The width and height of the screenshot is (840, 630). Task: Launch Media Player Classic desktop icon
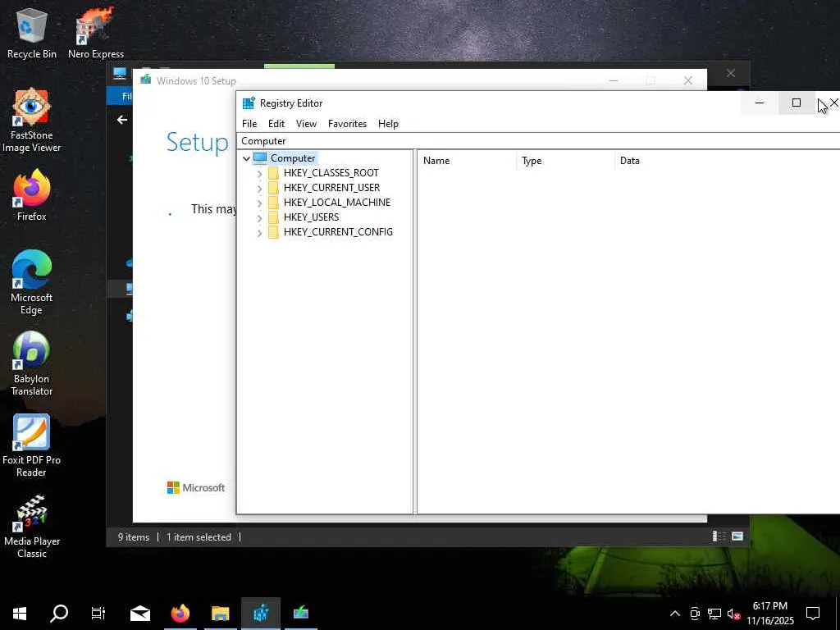click(x=32, y=527)
